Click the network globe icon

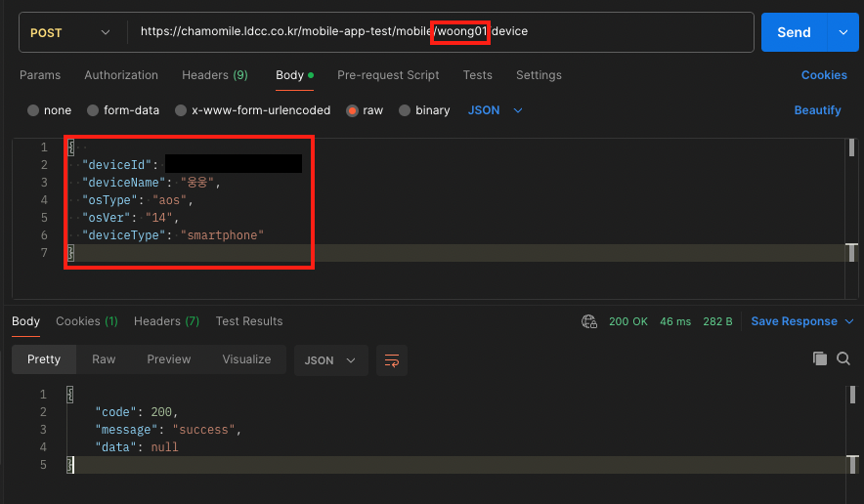[588, 321]
